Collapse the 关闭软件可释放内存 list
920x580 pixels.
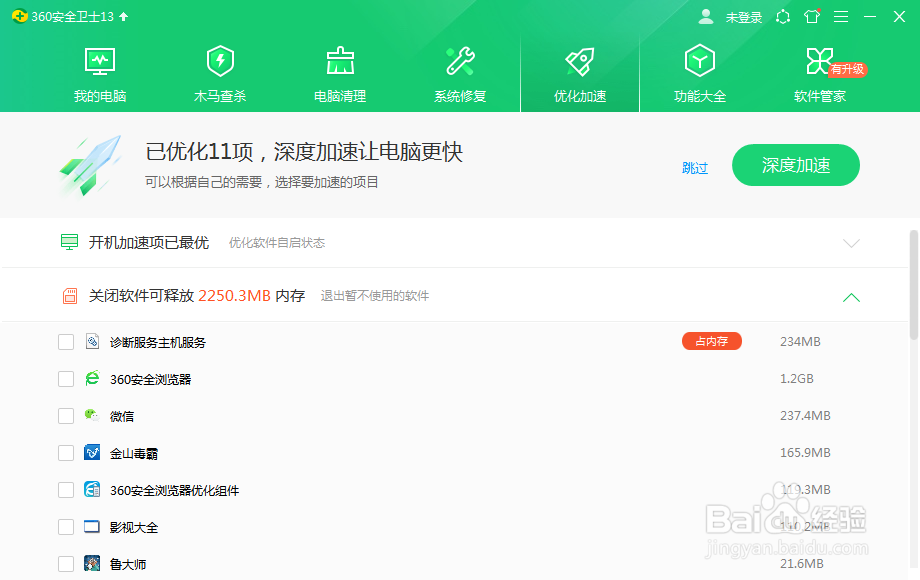851,297
